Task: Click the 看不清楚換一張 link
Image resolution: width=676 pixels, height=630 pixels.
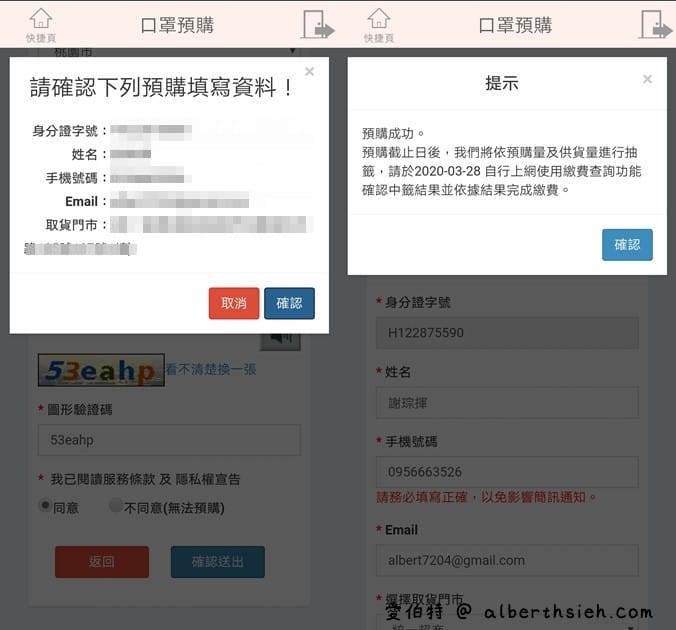Action: [211, 369]
